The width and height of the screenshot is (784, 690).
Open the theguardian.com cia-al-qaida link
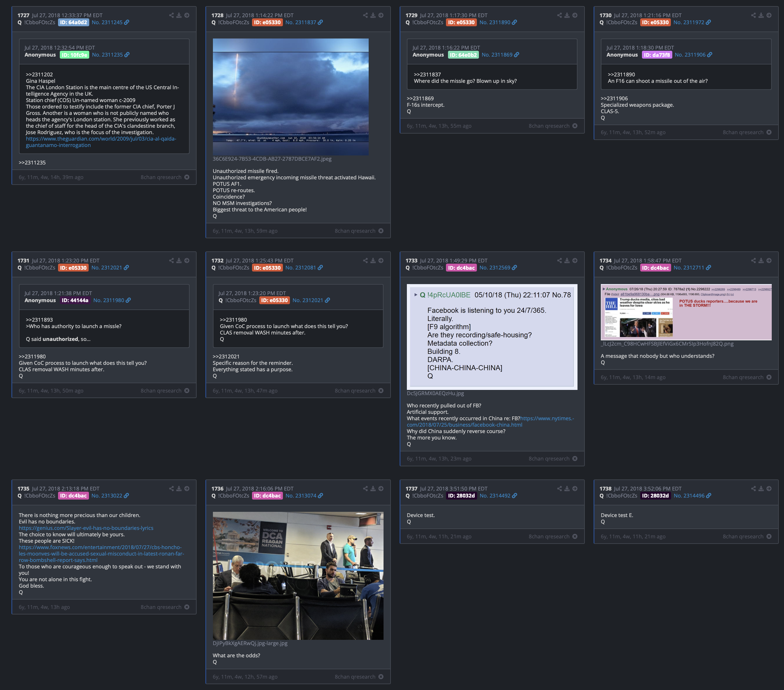click(x=101, y=142)
